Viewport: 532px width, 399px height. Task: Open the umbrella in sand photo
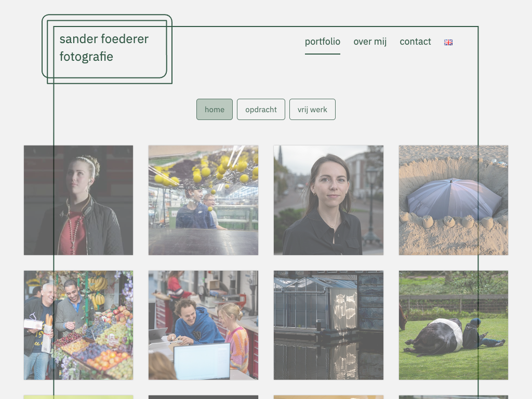453,200
